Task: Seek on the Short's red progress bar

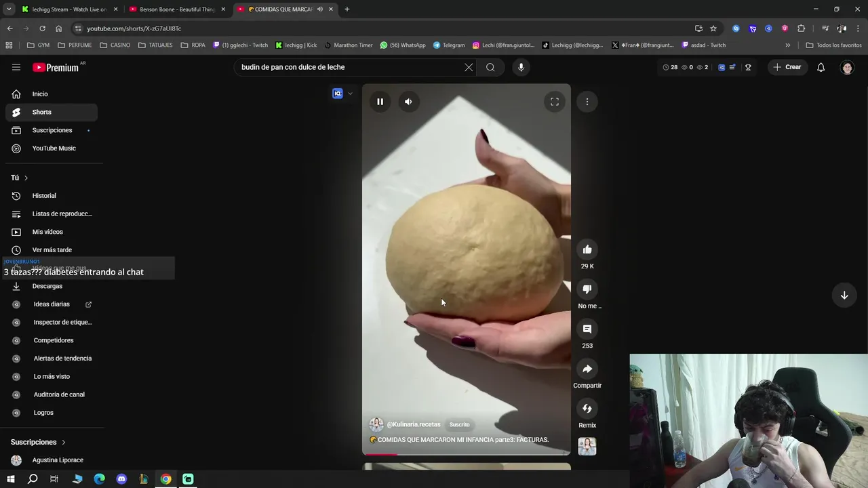Action: click(x=467, y=454)
